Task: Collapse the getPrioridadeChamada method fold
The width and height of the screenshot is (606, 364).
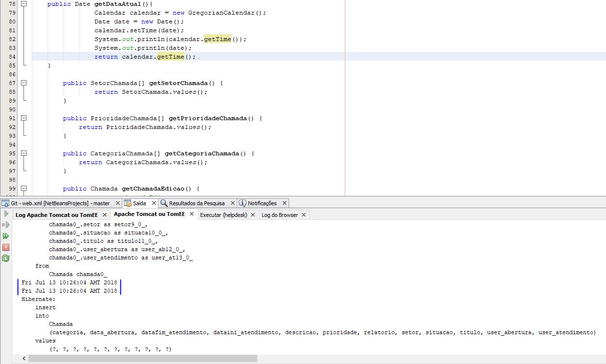Action: pyautogui.click(x=23, y=118)
